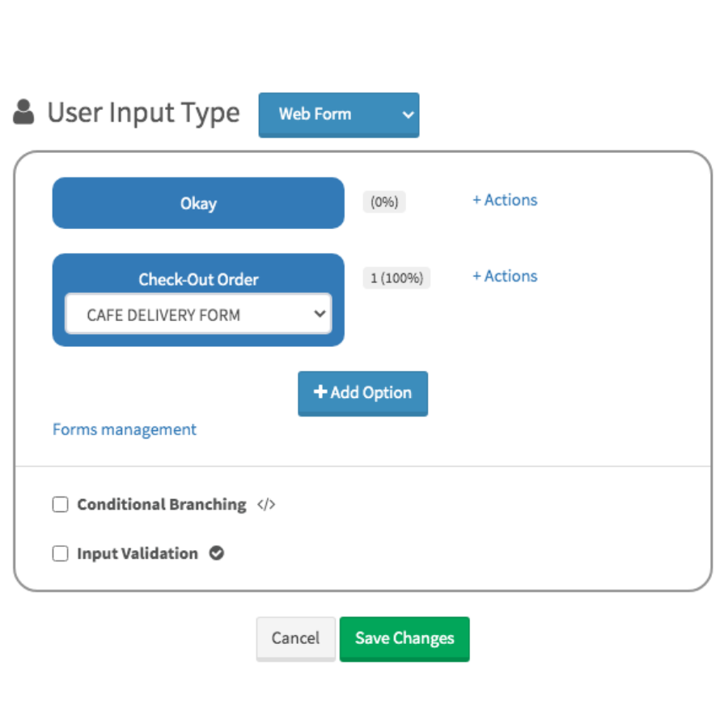Click the Cancel button
728x728 pixels.
(x=295, y=638)
